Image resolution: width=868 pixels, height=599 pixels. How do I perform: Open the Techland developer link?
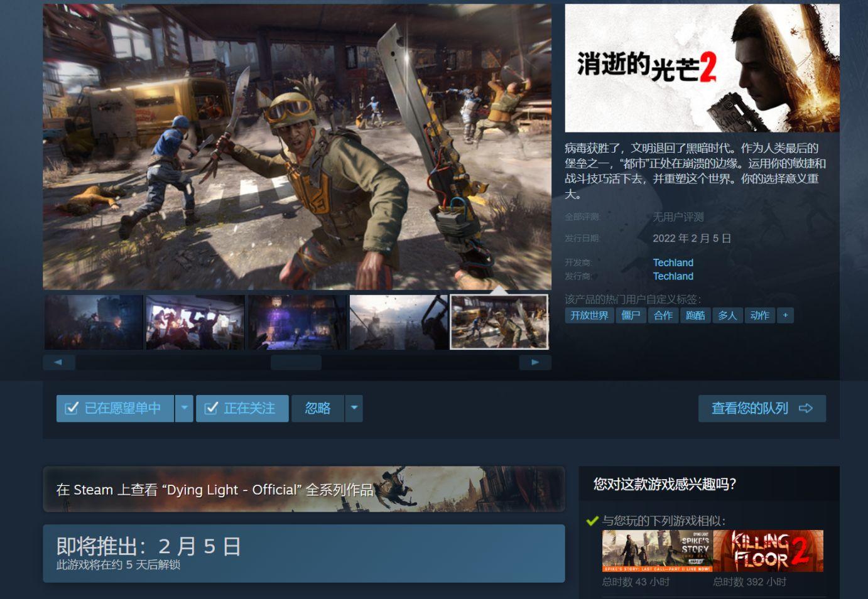tap(673, 262)
